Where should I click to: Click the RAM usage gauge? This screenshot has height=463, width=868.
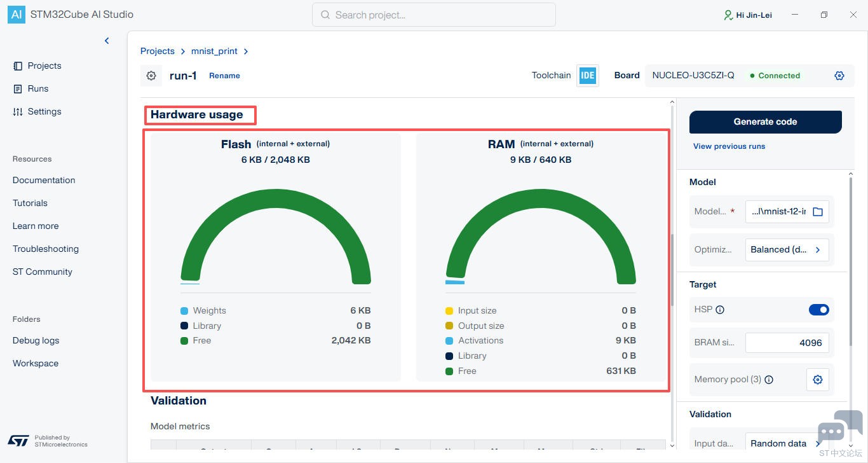coord(541,237)
